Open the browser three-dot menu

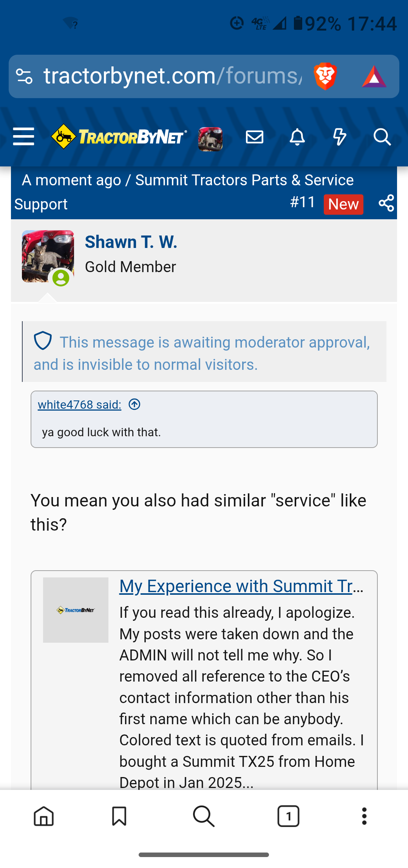pos(364,816)
